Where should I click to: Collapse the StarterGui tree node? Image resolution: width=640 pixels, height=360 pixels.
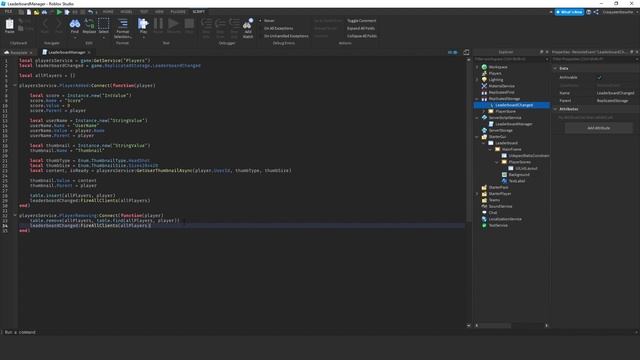(477, 137)
